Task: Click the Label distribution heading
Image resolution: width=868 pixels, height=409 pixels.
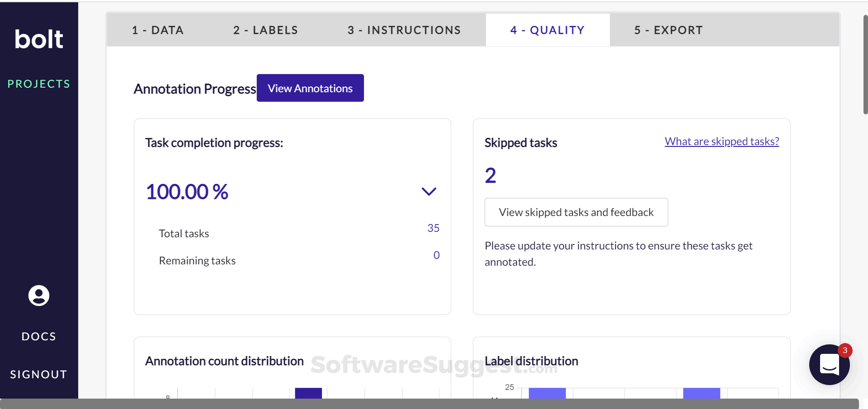Action: click(531, 361)
